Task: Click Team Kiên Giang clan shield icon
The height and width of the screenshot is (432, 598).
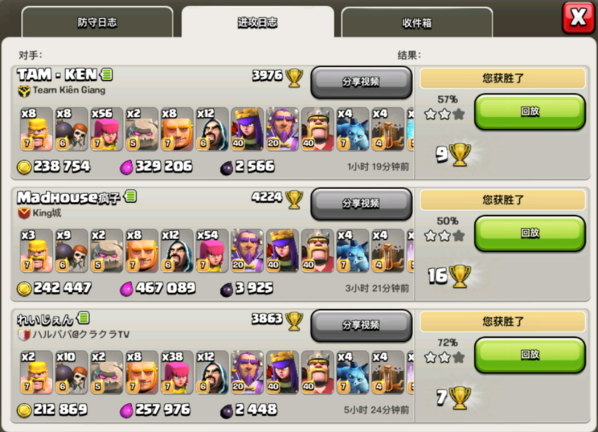Action: 24,91
